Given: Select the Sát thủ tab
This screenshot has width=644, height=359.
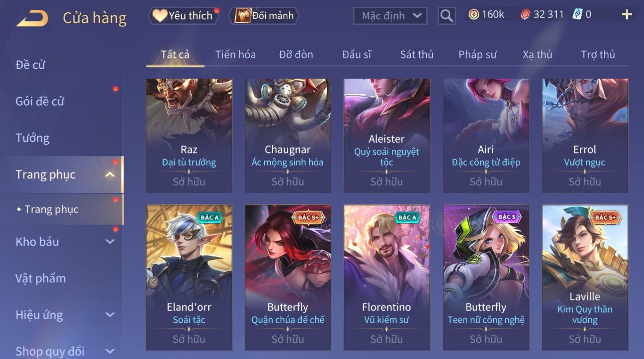Looking at the screenshot, I should (417, 55).
